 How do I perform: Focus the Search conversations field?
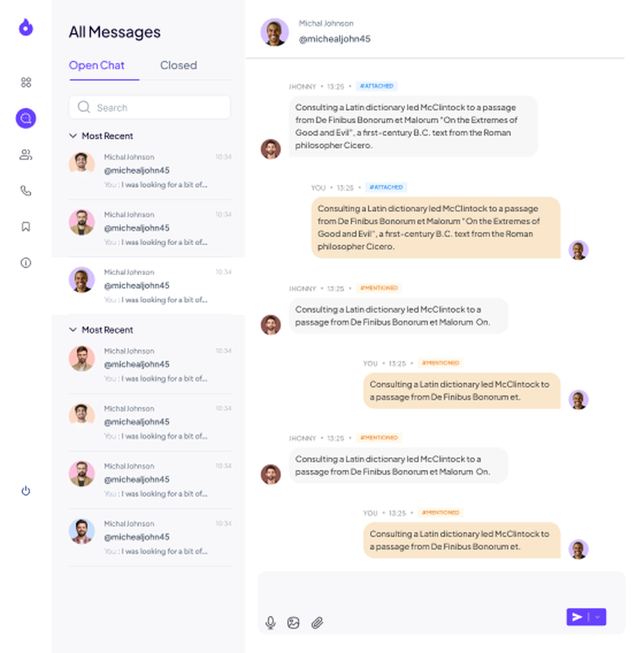point(150,107)
